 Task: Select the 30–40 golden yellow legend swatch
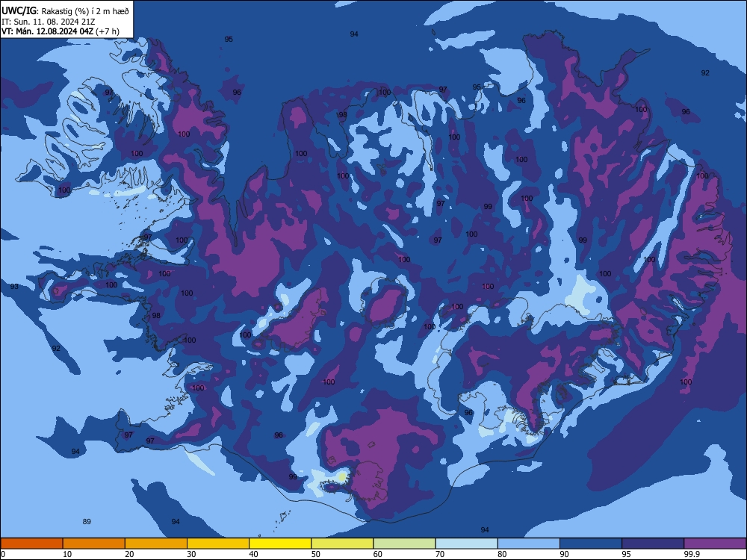[218, 544]
